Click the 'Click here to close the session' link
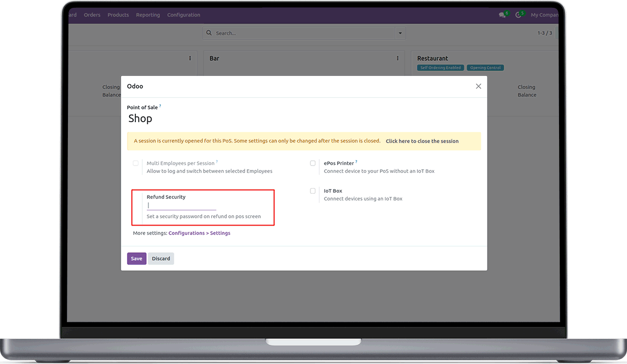The image size is (627, 364). 422,141
